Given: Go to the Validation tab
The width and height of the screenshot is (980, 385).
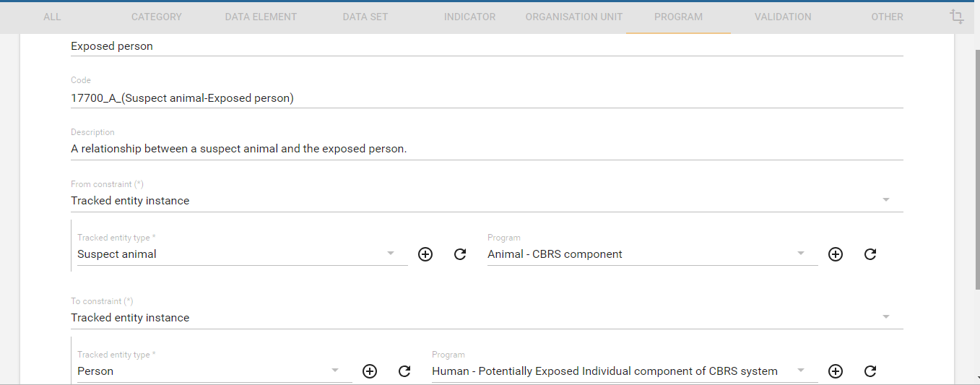Looking at the screenshot, I should (783, 17).
